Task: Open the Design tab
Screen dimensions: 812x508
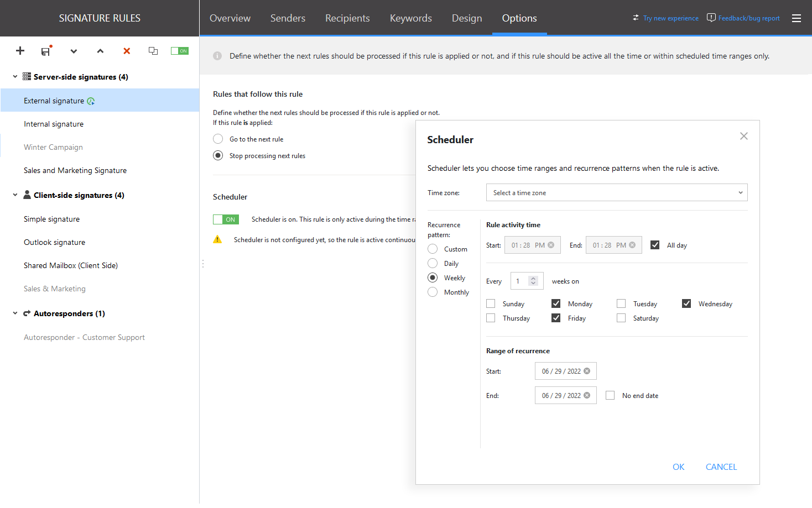Action: pos(466,18)
